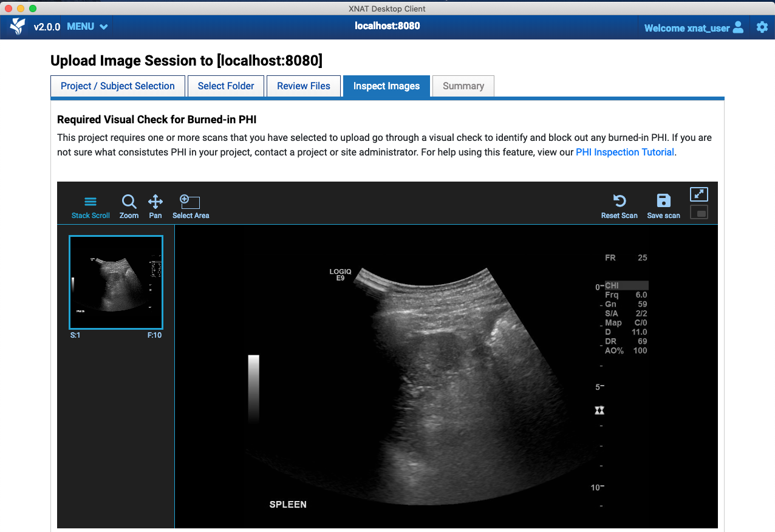Switch to Project / Subject Selection tab
This screenshot has width=775, height=532.
117,86
